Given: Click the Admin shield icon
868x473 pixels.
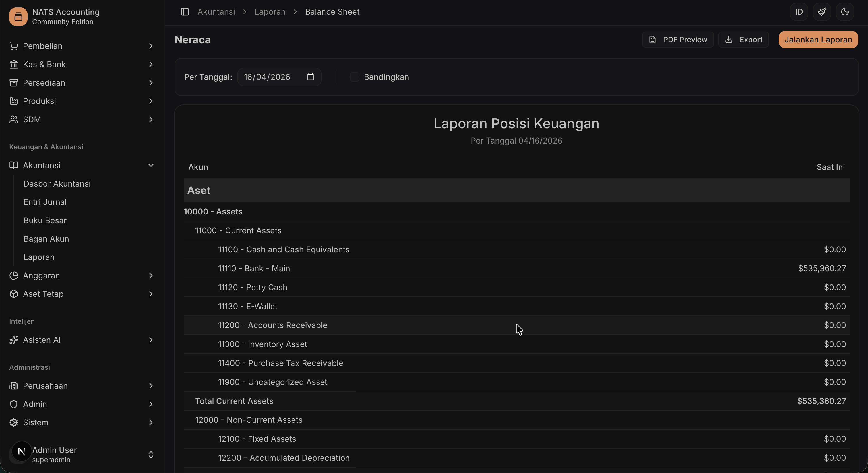Looking at the screenshot, I should [x=14, y=404].
